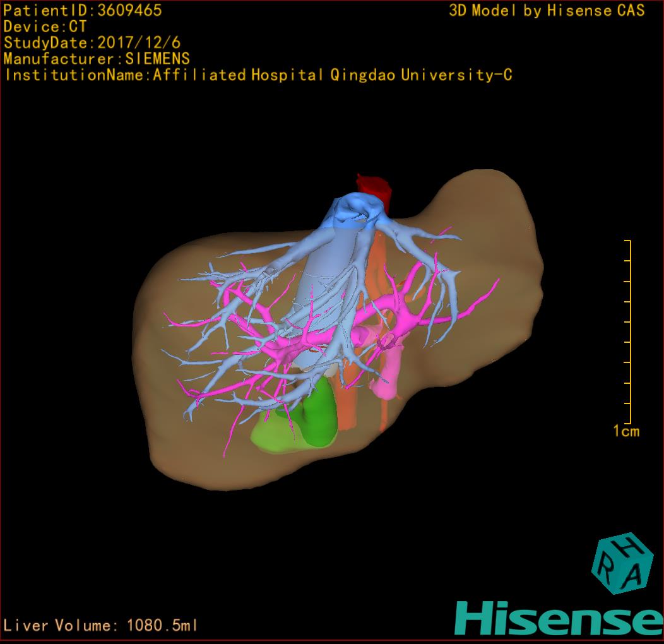Screen dimensions: 664x644
Task: Click the 3D Model by Hisense CAS label
Action: (x=547, y=11)
